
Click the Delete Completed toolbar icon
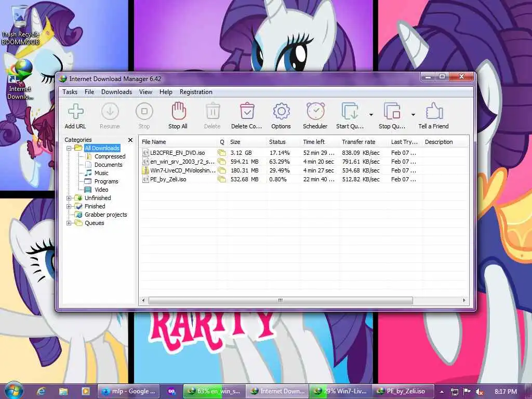point(247,111)
